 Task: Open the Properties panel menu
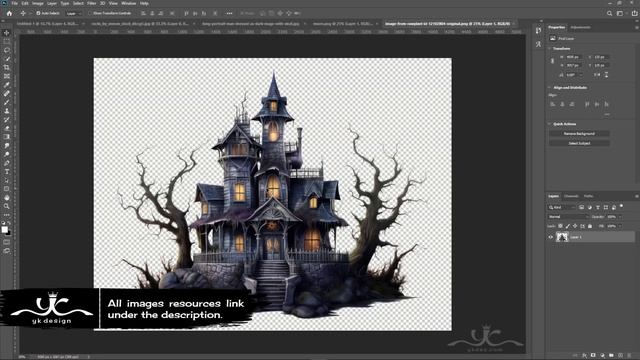point(636,27)
